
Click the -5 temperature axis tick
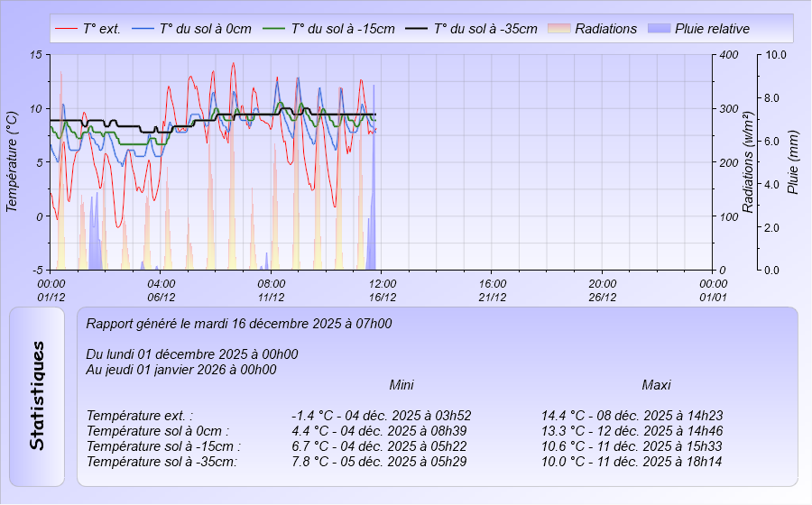(38, 271)
